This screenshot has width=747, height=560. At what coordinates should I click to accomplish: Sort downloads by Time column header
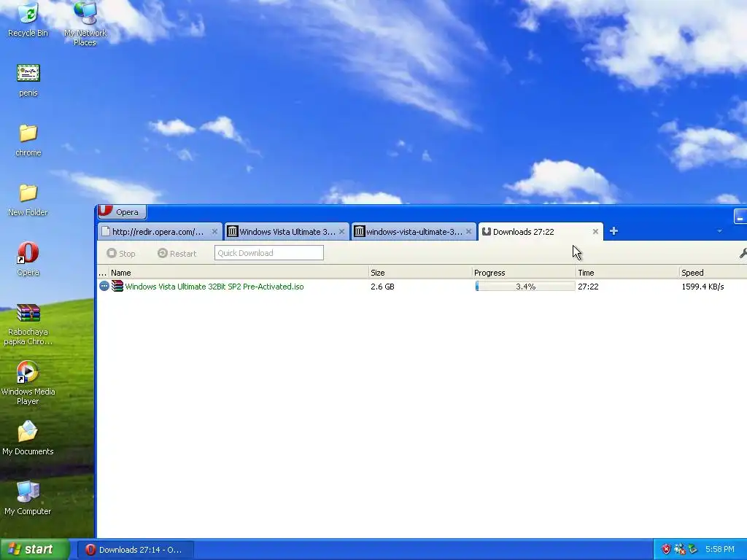pyautogui.click(x=627, y=273)
